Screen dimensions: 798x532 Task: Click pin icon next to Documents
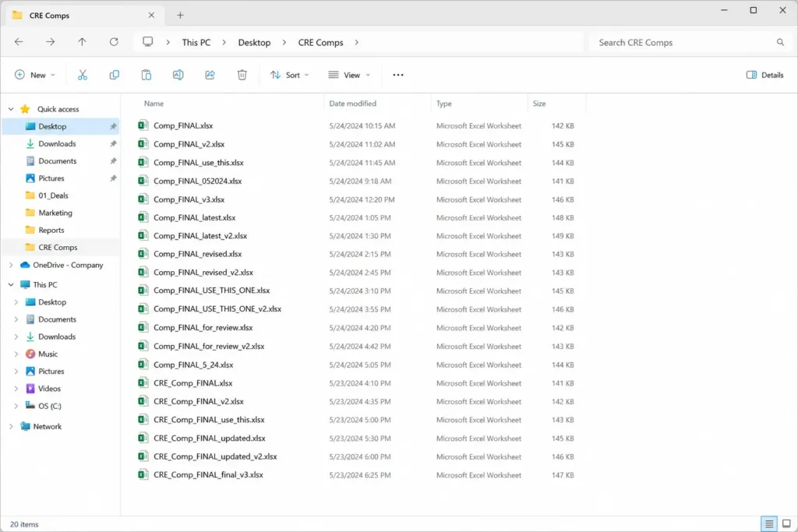click(x=113, y=160)
